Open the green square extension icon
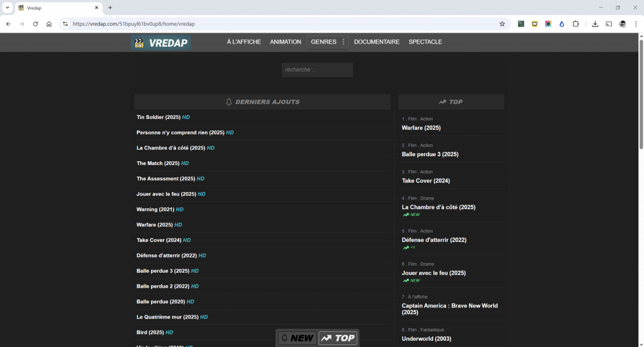This screenshot has width=644, height=347. click(521, 24)
